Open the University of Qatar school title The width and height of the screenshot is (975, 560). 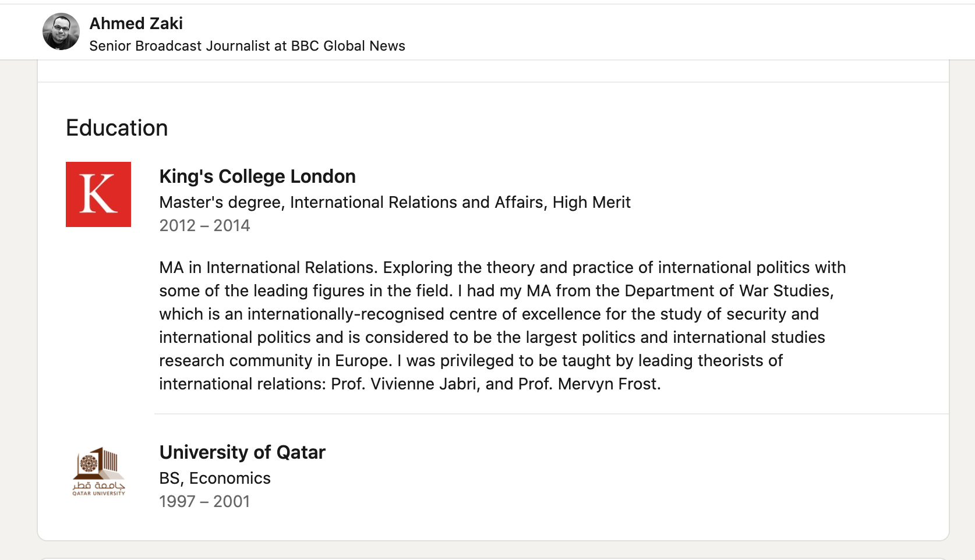[242, 452]
